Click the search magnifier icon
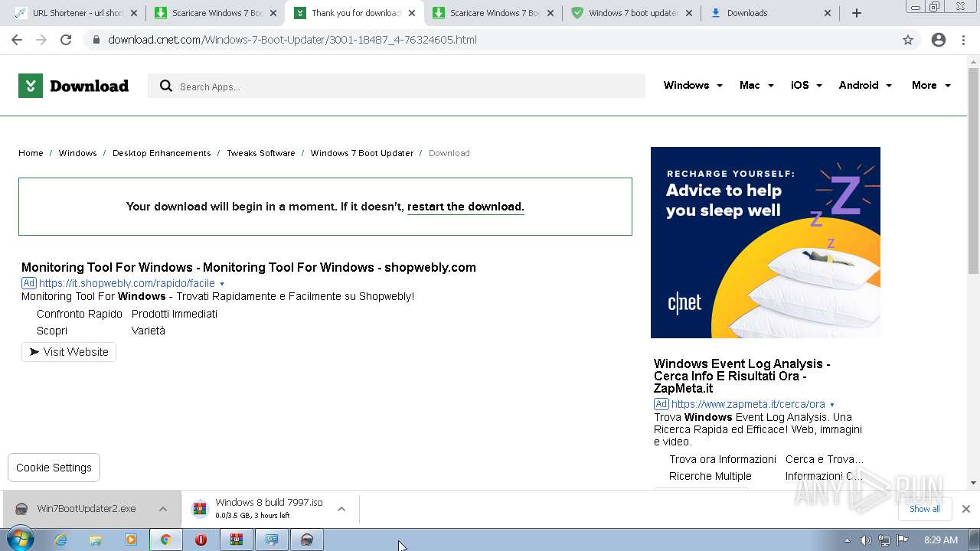Viewport: 980px width, 551px height. [165, 86]
